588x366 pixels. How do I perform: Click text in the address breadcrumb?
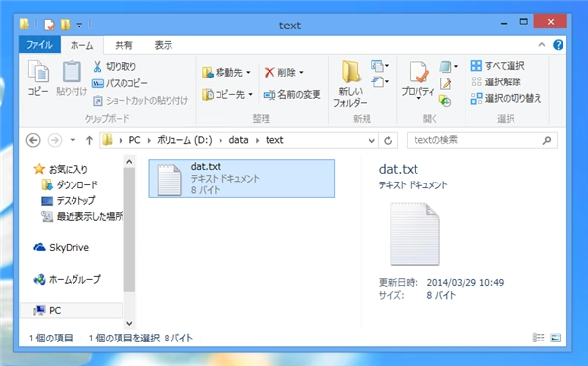pyautogui.click(x=274, y=140)
